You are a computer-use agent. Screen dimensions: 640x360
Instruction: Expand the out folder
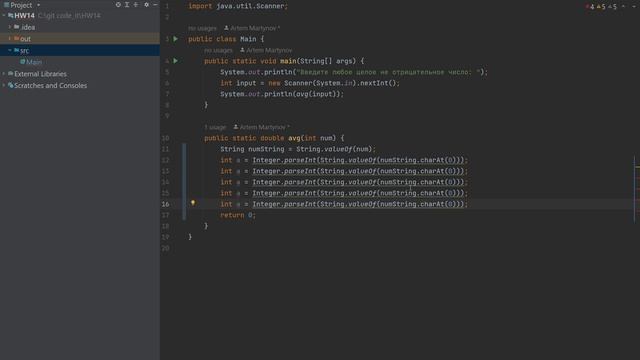pyautogui.click(x=10, y=38)
